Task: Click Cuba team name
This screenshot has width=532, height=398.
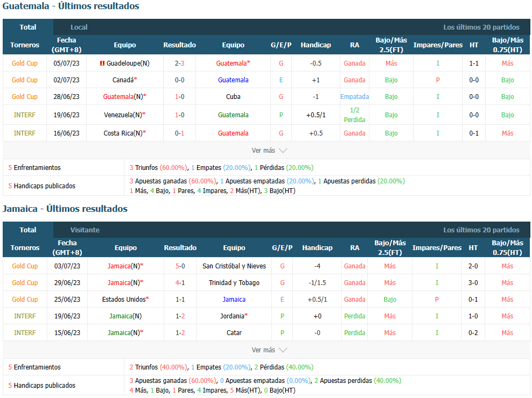Action: (x=233, y=97)
